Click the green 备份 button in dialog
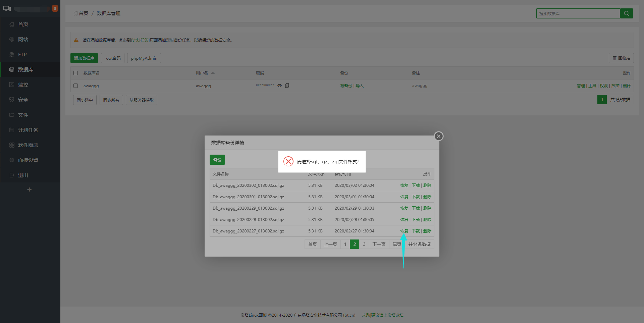 (217, 160)
